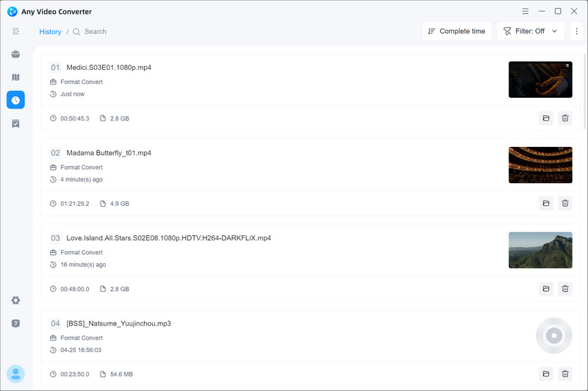Image resolution: width=588 pixels, height=391 pixels.
Task: Click the Madama Butterfly video thumbnail
Action: [x=540, y=165]
